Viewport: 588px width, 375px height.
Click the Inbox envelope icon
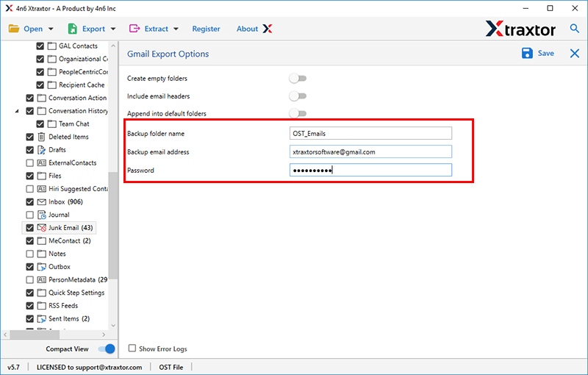point(42,201)
